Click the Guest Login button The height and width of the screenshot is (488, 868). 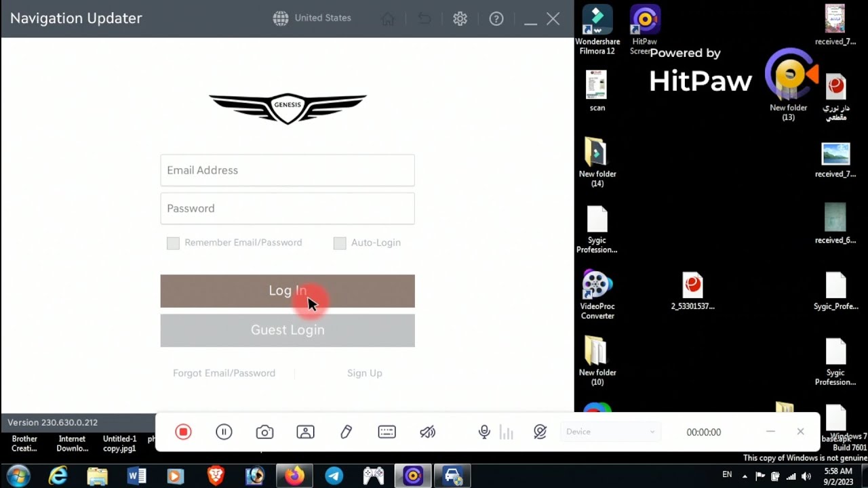pyautogui.click(x=288, y=330)
